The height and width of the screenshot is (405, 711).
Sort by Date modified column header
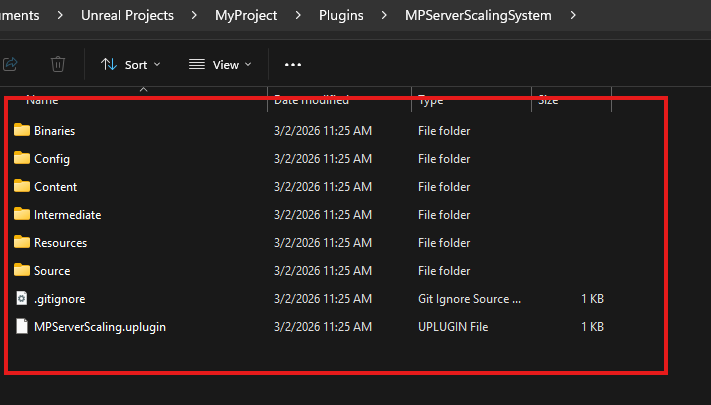pos(311,100)
